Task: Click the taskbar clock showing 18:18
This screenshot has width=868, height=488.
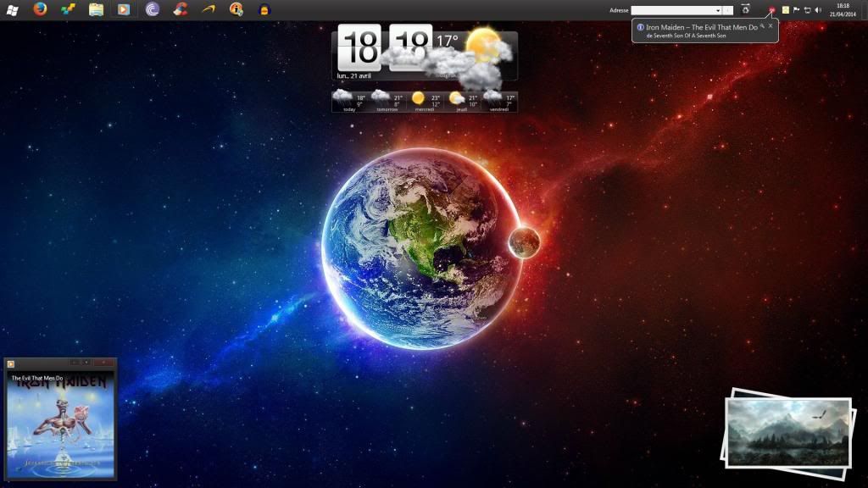Action: (843, 9)
